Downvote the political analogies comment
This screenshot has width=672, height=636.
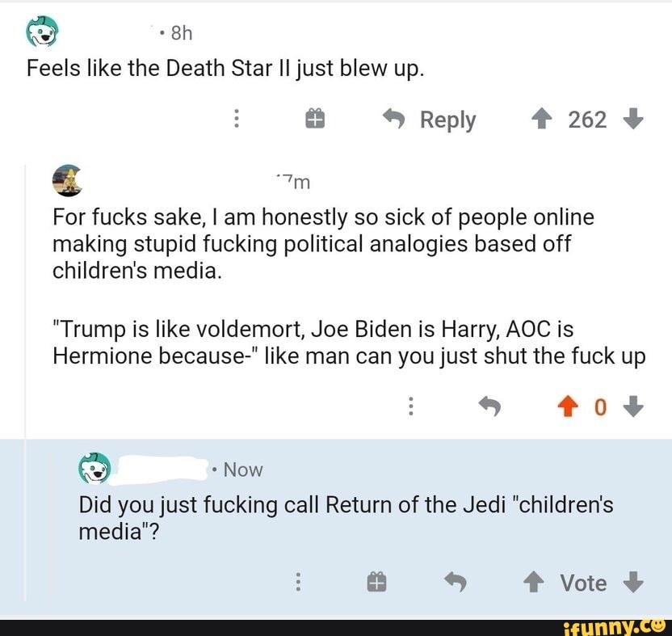[635, 407]
